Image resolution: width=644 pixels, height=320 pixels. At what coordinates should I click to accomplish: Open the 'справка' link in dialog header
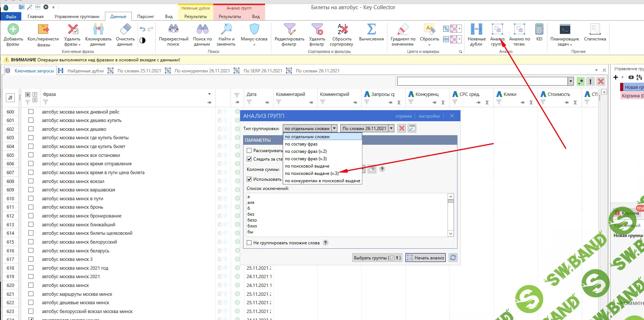[x=403, y=116]
